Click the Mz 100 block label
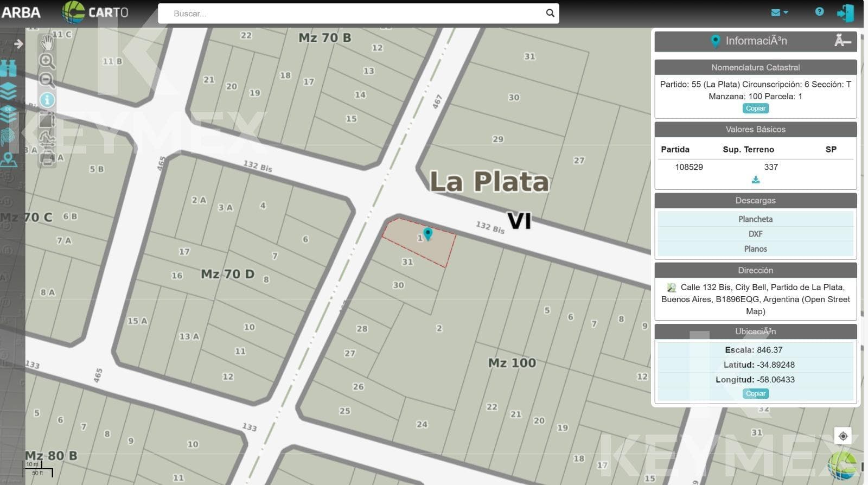Screen dimensions: 868x485 [512, 363]
